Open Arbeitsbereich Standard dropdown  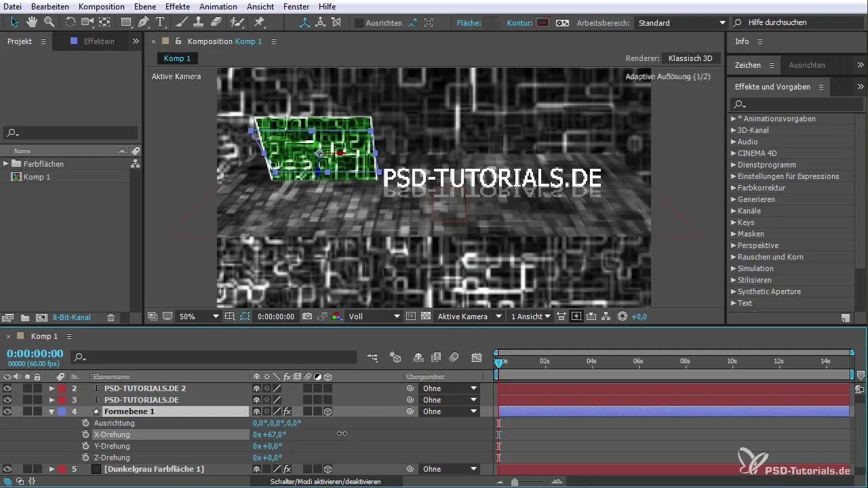tap(681, 23)
